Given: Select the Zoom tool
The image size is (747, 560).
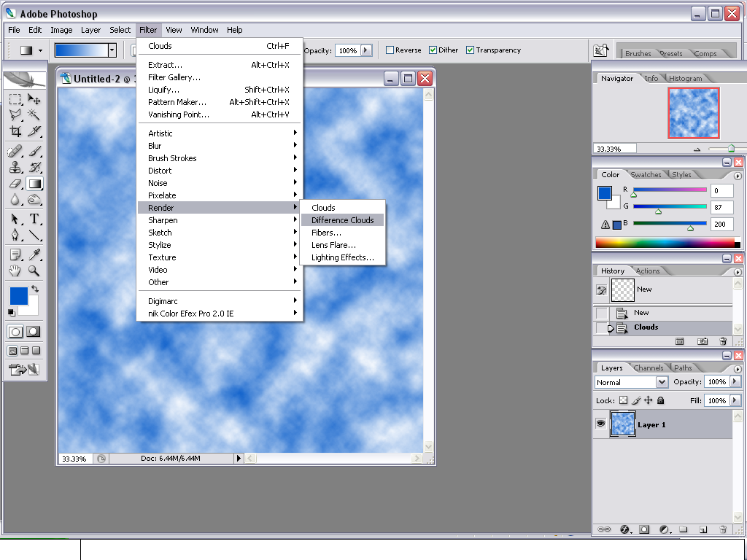Looking at the screenshot, I should point(34,271).
